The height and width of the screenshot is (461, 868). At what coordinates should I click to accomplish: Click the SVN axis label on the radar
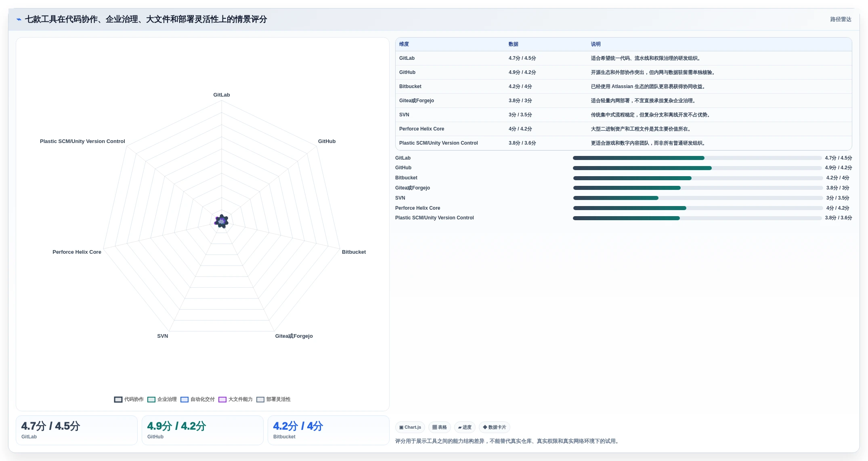(163, 336)
